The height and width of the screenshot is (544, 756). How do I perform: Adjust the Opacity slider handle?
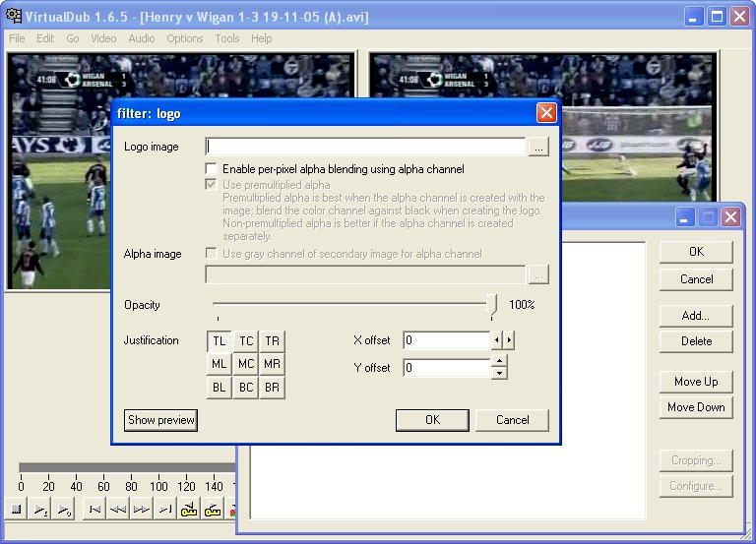pos(492,306)
